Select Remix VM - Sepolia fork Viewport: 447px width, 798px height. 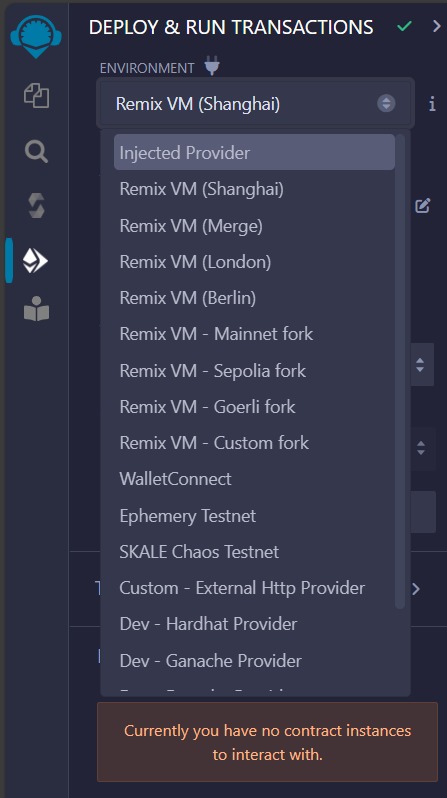pos(254,370)
